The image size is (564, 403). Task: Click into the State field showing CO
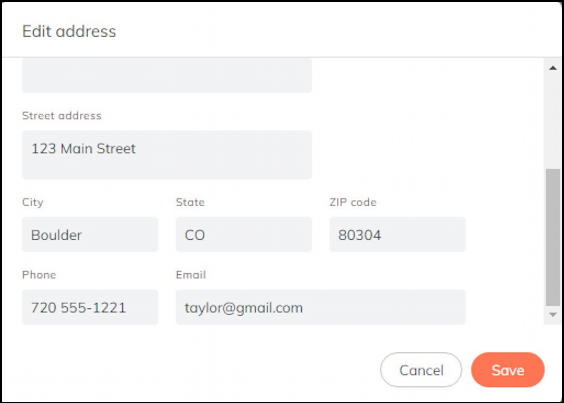tap(244, 234)
